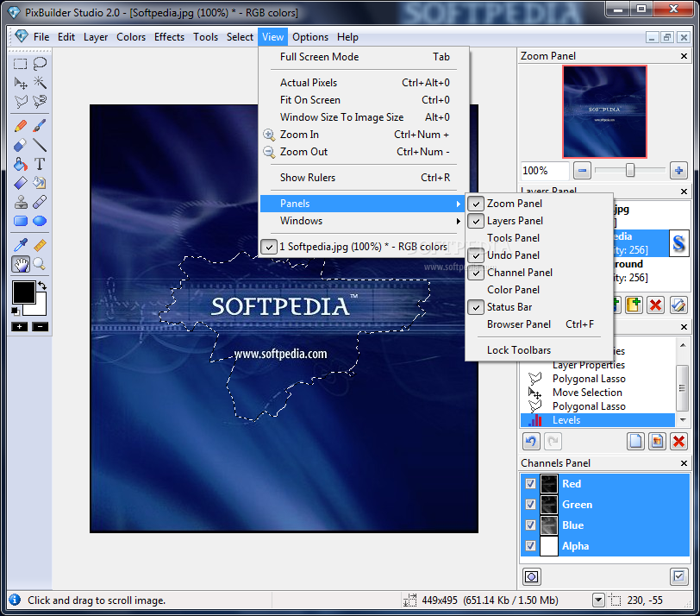Select the Brush tool

(40, 126)
